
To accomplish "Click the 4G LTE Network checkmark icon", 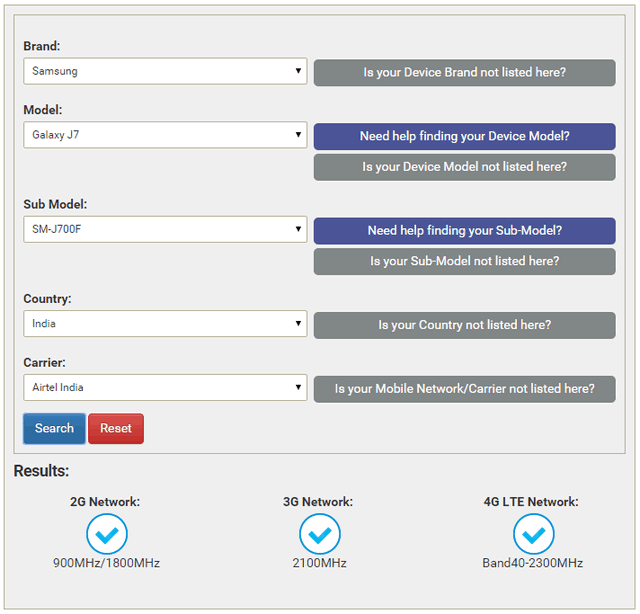I will pyautogui.click(x=533, y=534).
